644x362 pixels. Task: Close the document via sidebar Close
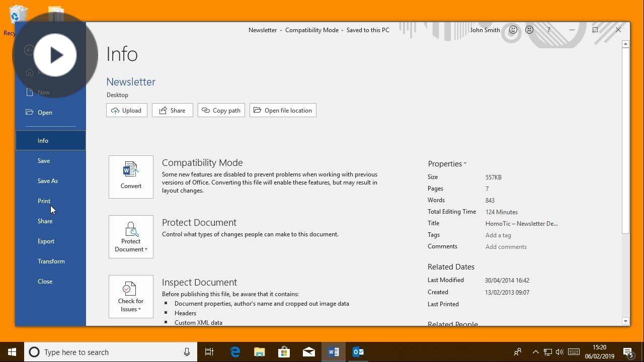point(50,282)
